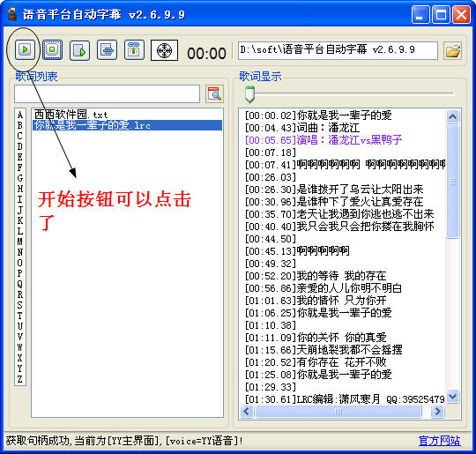Click the status bar handle message
The height and width of the screenshot is (454, 476).
click(x=124, y=441)
